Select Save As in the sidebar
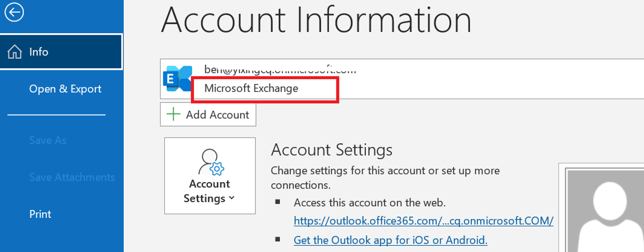Screen dimensions: 644x252 (x=48, y=140)
